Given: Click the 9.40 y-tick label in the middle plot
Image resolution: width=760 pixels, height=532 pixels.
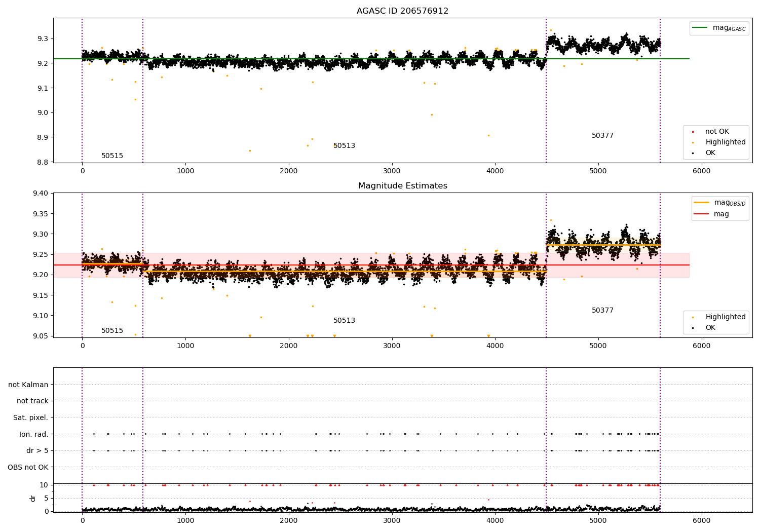Looking at the screenshot, I should point(41,193).
